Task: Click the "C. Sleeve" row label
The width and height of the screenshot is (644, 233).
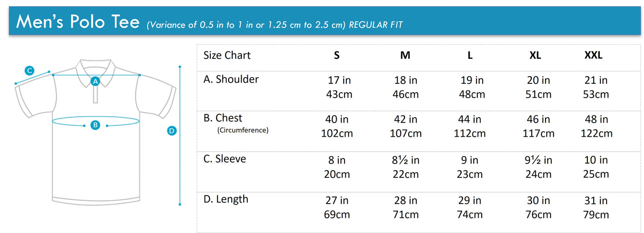Action: (x=225, y=159)
